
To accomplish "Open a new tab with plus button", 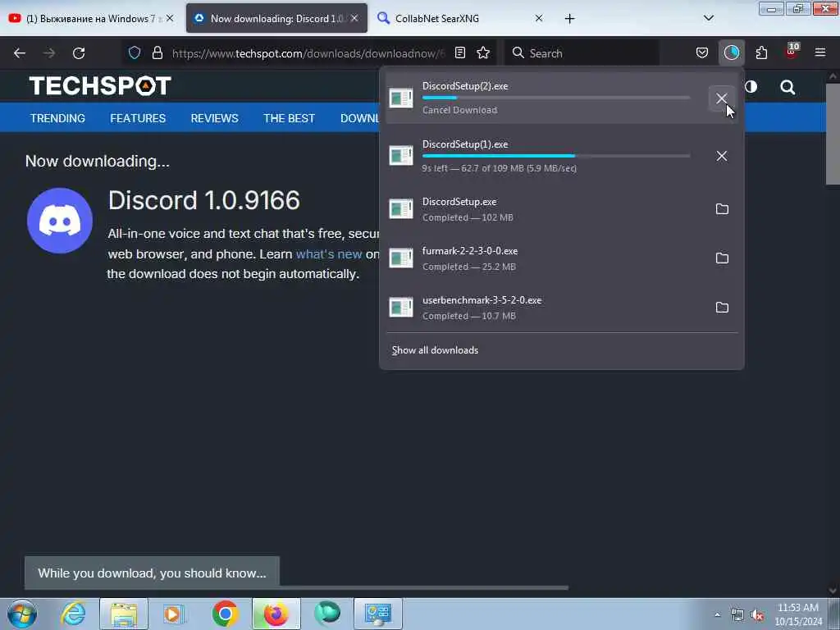I will 569,19.
